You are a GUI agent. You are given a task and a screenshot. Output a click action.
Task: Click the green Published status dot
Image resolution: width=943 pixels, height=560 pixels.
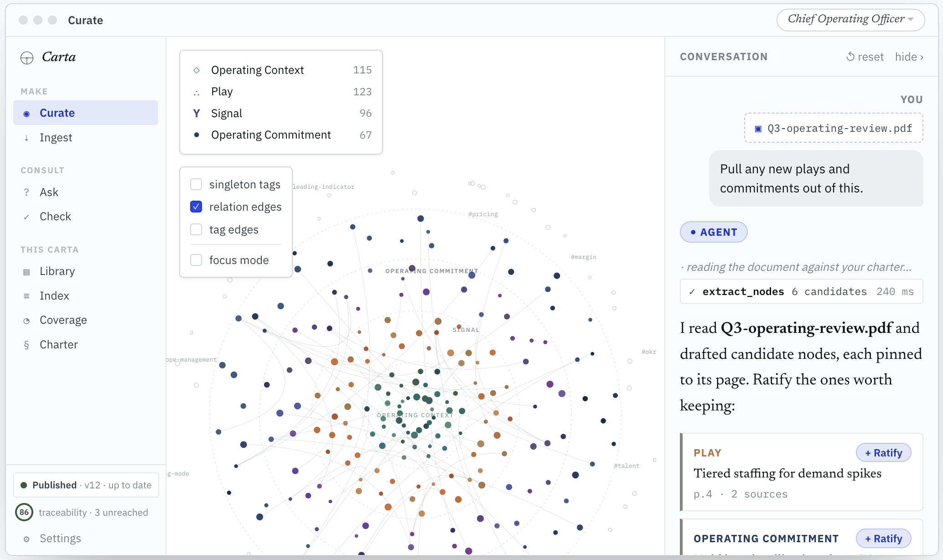pos(24,485)
